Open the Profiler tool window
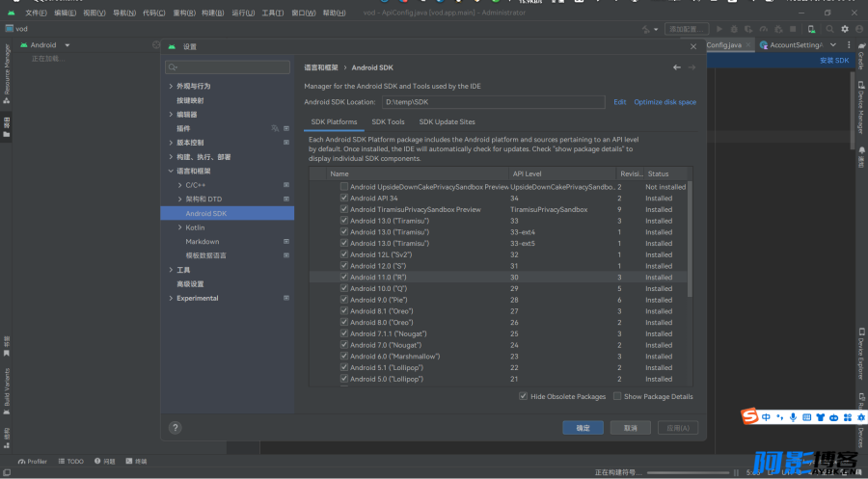Screen dimensions: 868x479 click(x=33, y=462)
